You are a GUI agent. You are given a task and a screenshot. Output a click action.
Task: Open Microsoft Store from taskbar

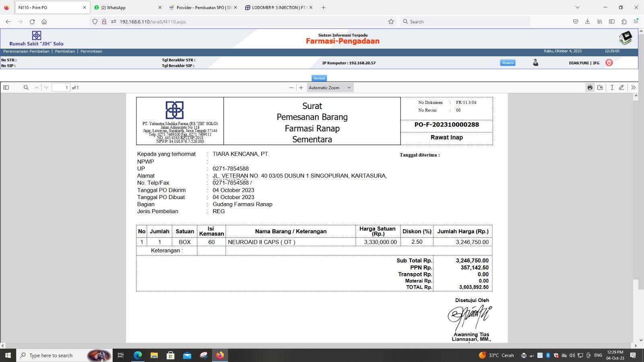pos(171,355)
